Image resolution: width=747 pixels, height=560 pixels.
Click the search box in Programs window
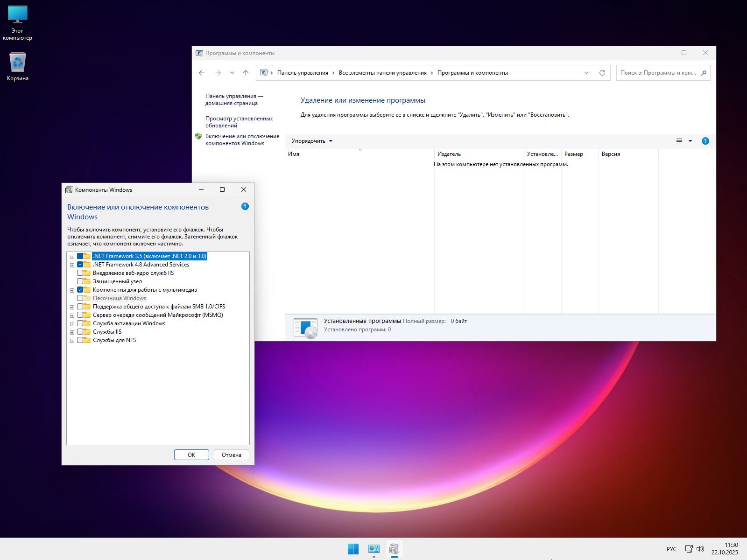click(658, 73)
